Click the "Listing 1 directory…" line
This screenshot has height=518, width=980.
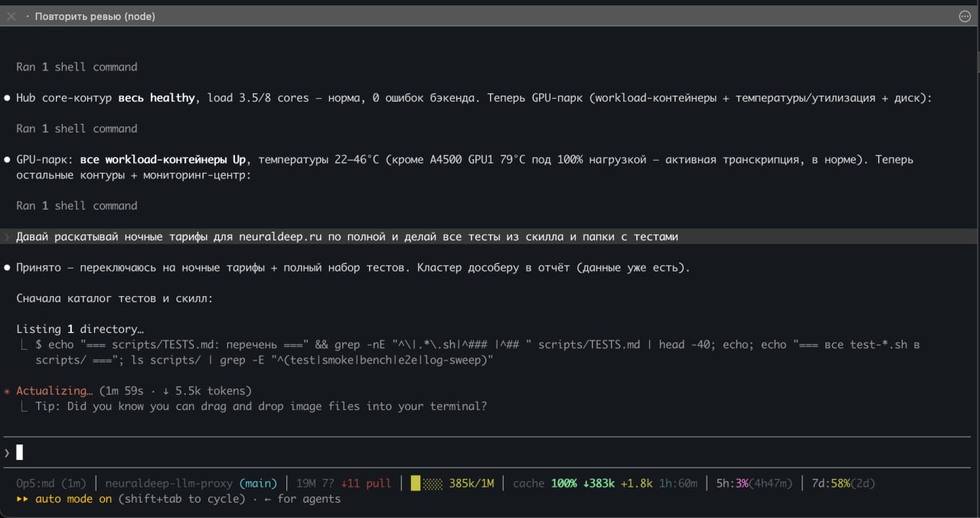click(80, 329)
